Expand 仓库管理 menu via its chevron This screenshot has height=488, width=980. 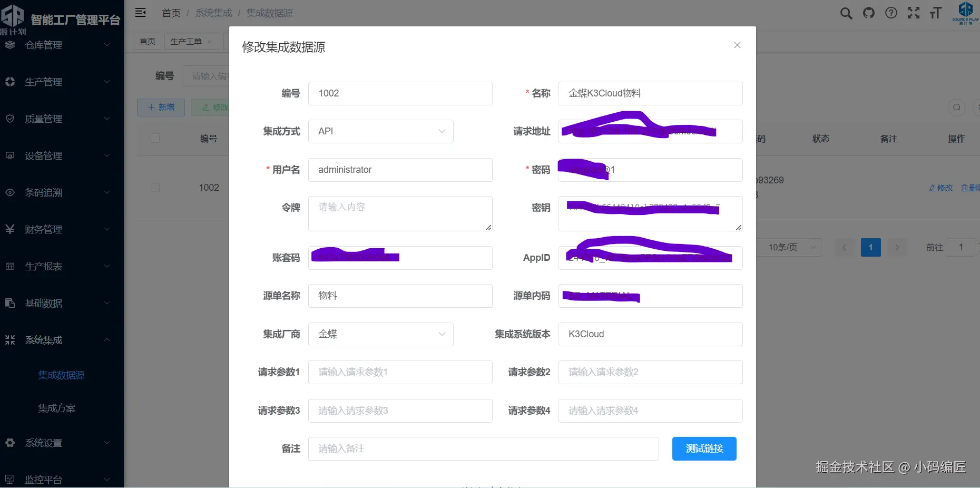[x=107, y=45]
